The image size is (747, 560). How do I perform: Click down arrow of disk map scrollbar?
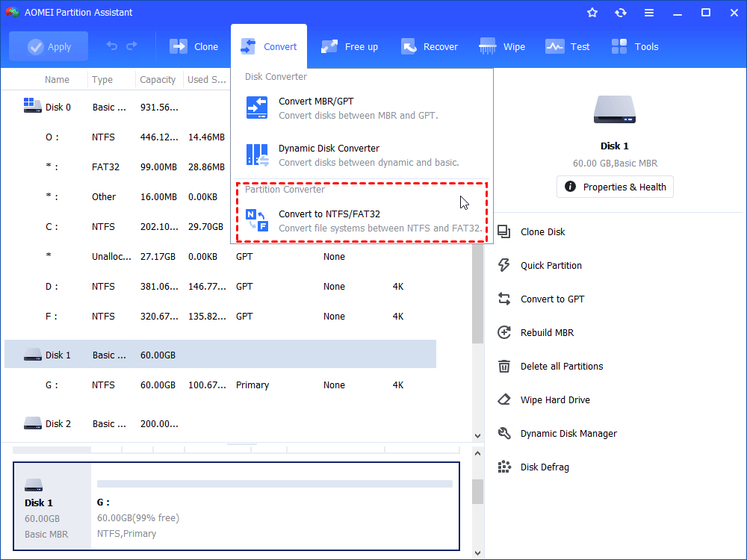(477, 553)
